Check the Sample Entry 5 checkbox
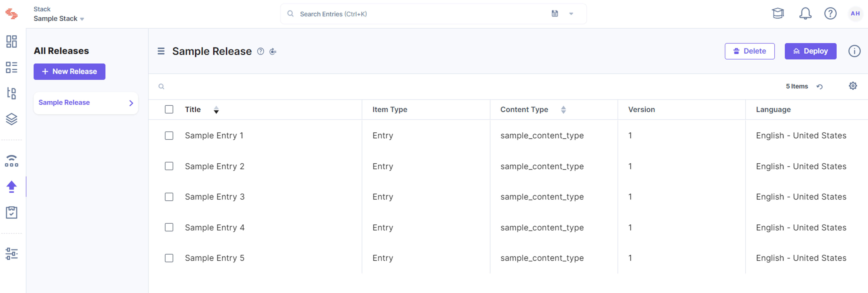868x293 pixels. click(x=169, y=258)
